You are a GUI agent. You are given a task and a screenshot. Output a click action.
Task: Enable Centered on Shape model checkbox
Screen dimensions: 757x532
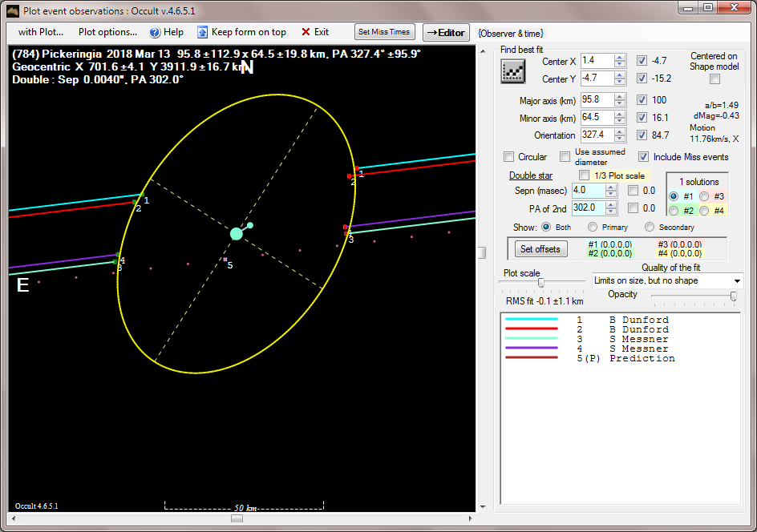click(715, 79)
